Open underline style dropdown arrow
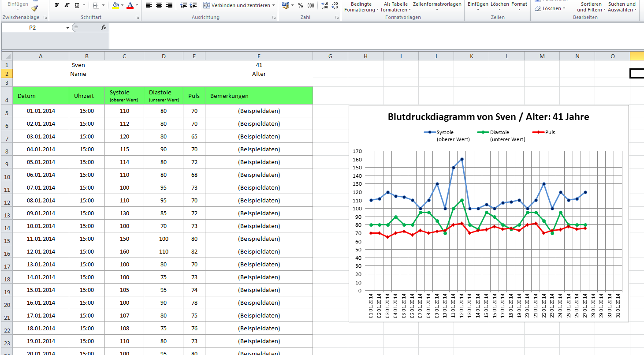Screen dimensions: 644x355 (84, 5)
